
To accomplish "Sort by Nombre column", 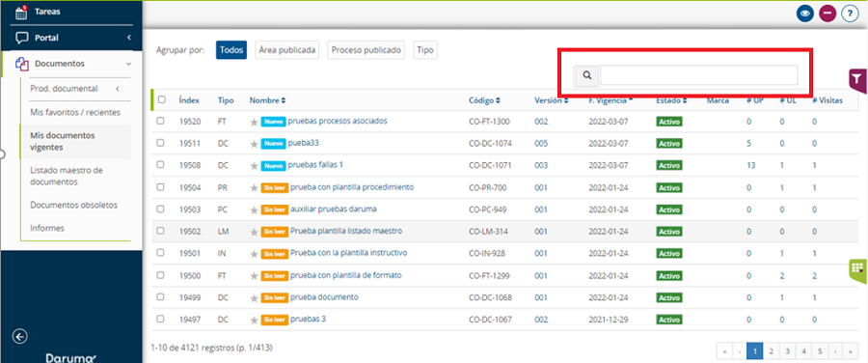I will pyautogui.click(x=267, y=100).
